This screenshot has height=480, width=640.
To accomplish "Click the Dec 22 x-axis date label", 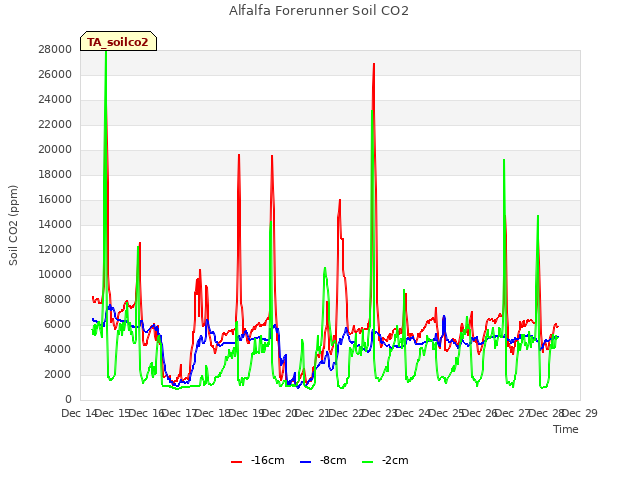I will pyautogui.click(x=346, y=413).
